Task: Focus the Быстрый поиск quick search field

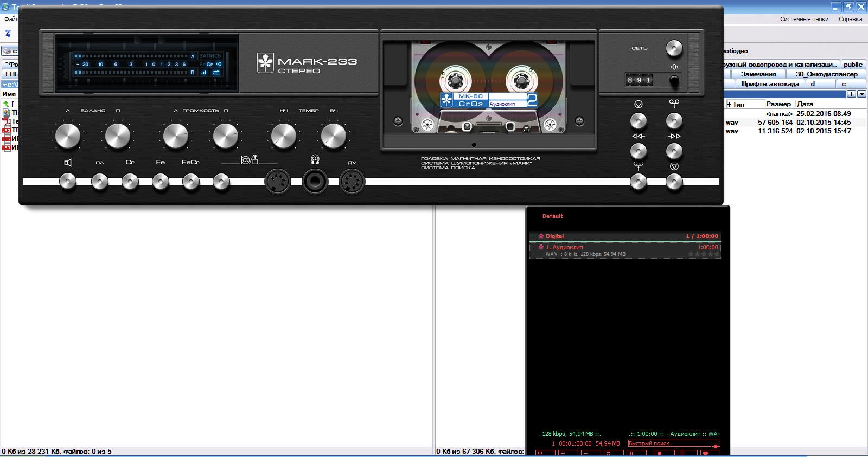Action: [673, 443]
